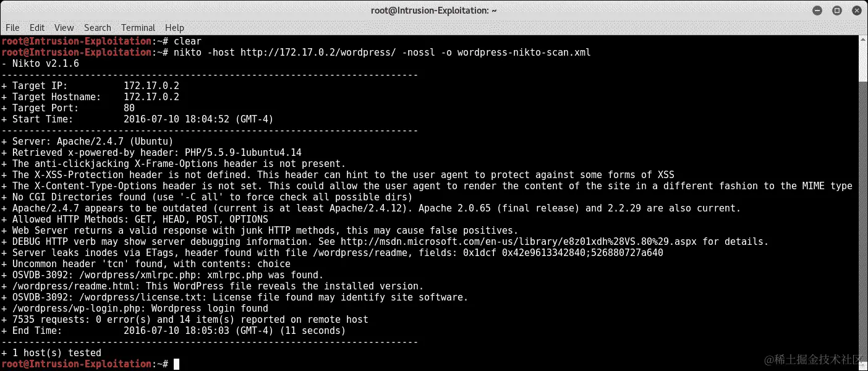This screenshot has width=868, height=371.
Task: Click the terminal cursor at the prompt
Action: [x=176, y=364]
